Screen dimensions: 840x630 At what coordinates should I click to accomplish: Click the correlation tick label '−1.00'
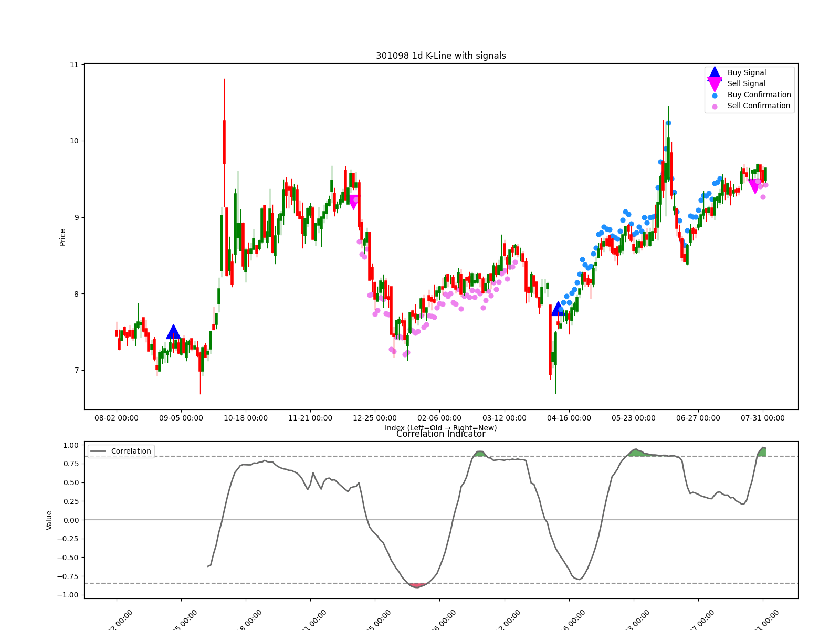point(68,595)
